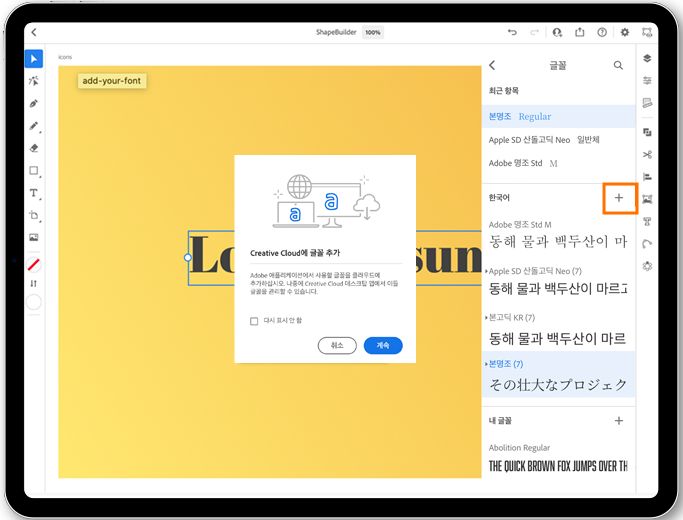Click the left handle of selected text box
The image size is (683, 520).
point(188,257)
